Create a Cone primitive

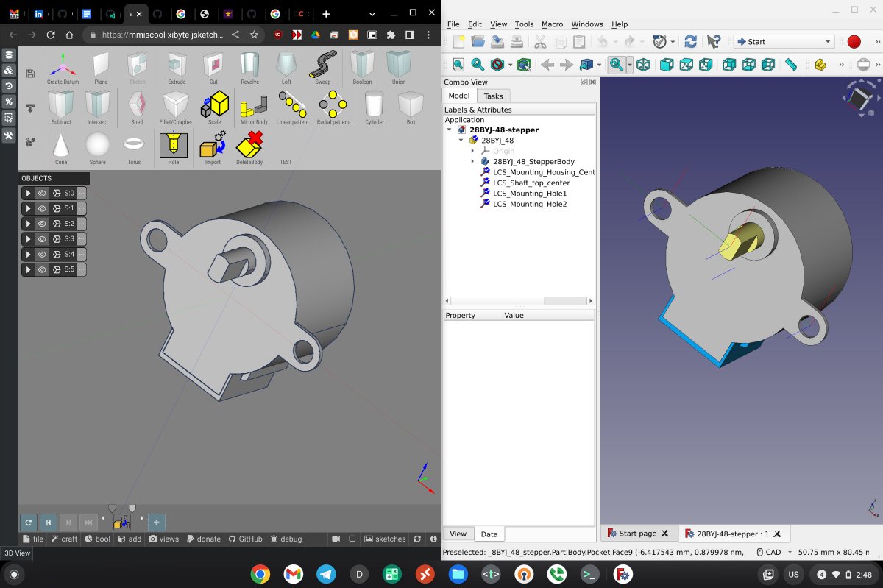(61, 148)
